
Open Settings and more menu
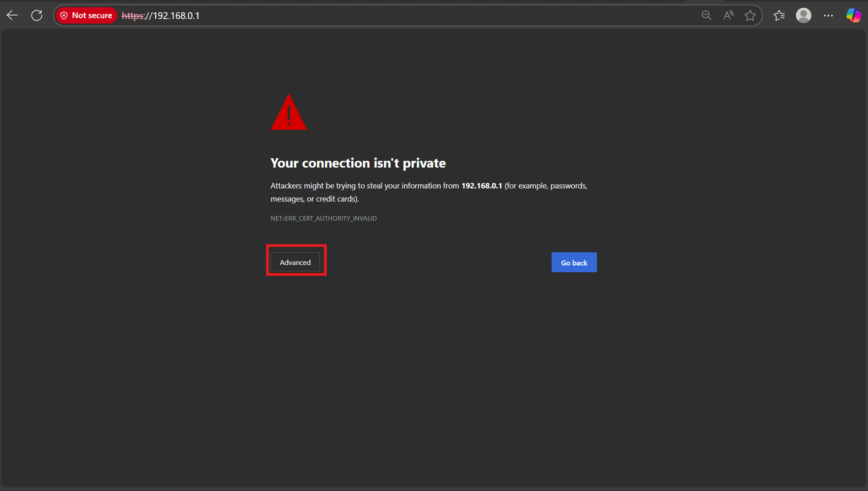tap(828, 15)
